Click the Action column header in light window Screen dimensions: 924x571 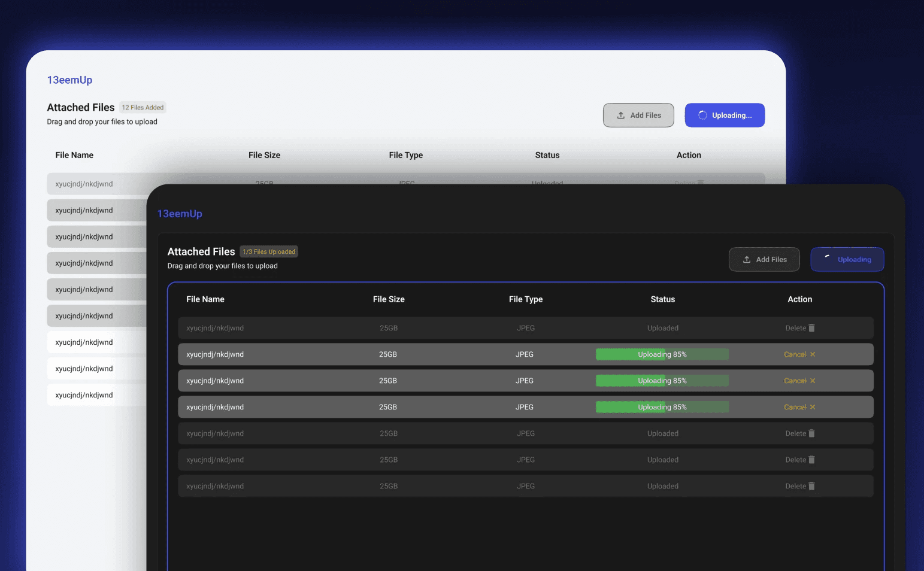[689, 155]
